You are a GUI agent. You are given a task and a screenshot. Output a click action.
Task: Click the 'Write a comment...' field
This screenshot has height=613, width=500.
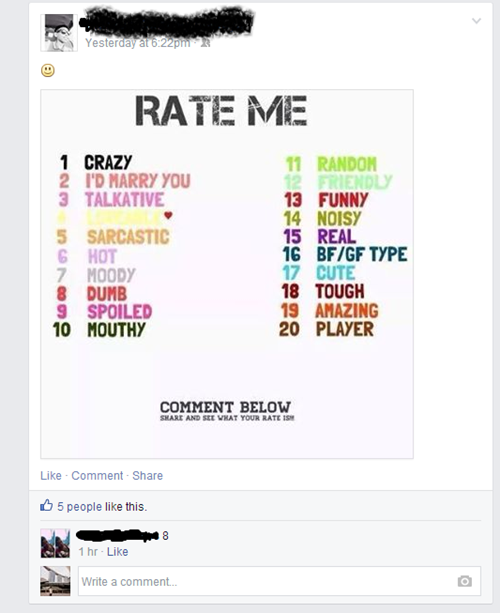point(279,581)
